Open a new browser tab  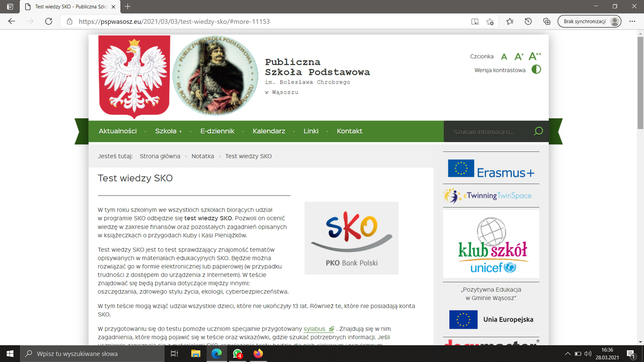[x=128, y=6]
